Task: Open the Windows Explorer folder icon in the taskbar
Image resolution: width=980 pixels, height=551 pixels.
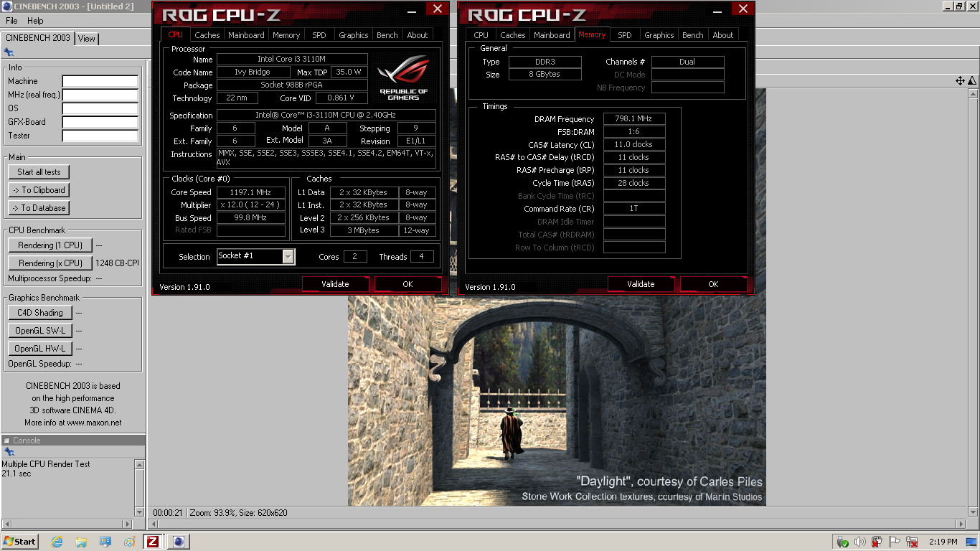Action: click(x=81, y=542)
